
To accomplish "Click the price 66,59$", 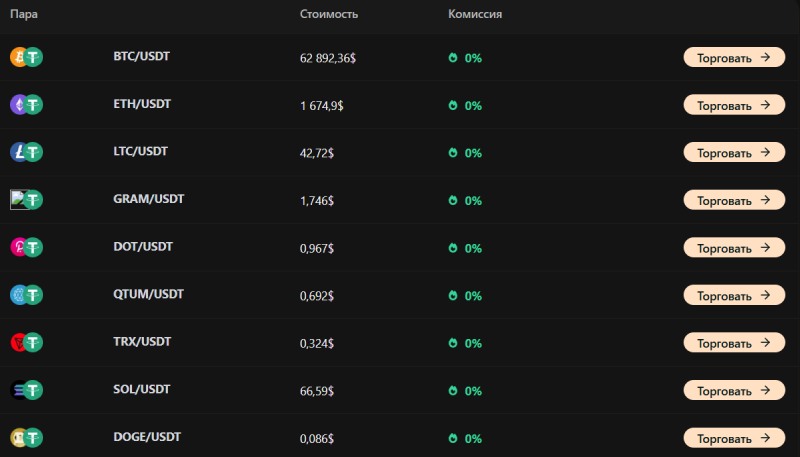I will (x=317, y=391).
